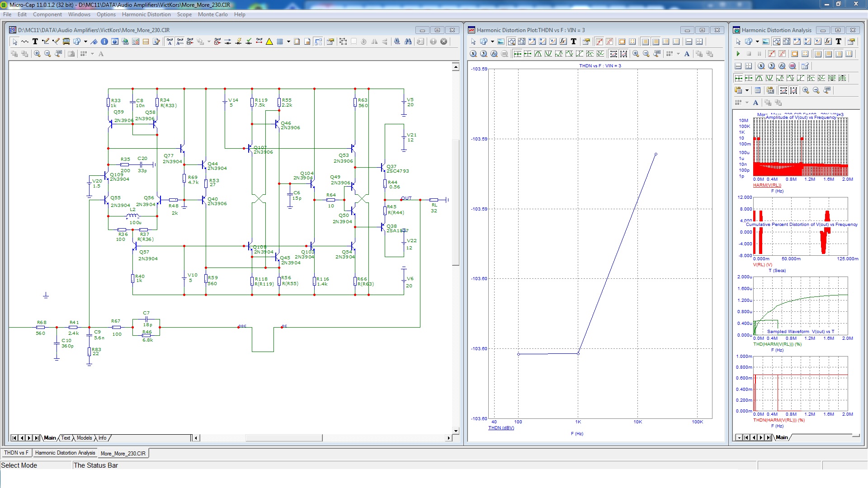Open the grid options dropdown in schematic toolbar
The image size is (868, 488).
288,42
